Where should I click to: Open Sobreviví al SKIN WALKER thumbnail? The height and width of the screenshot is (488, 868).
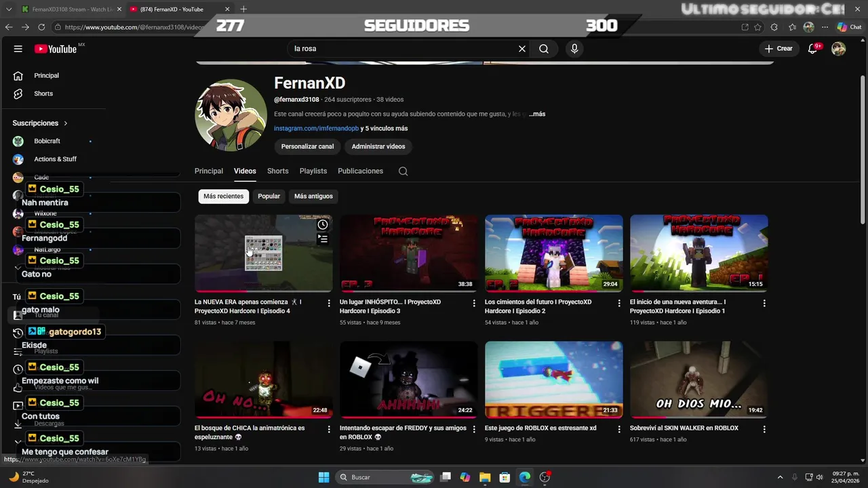[699, 380]
